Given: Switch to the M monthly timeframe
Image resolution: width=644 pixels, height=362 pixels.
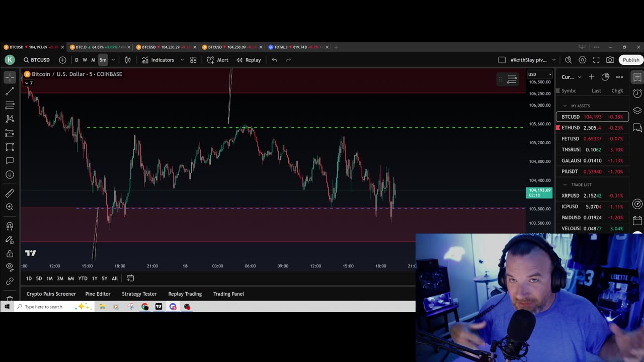Looking at the screenshot, I should click(x=93, y=60).
